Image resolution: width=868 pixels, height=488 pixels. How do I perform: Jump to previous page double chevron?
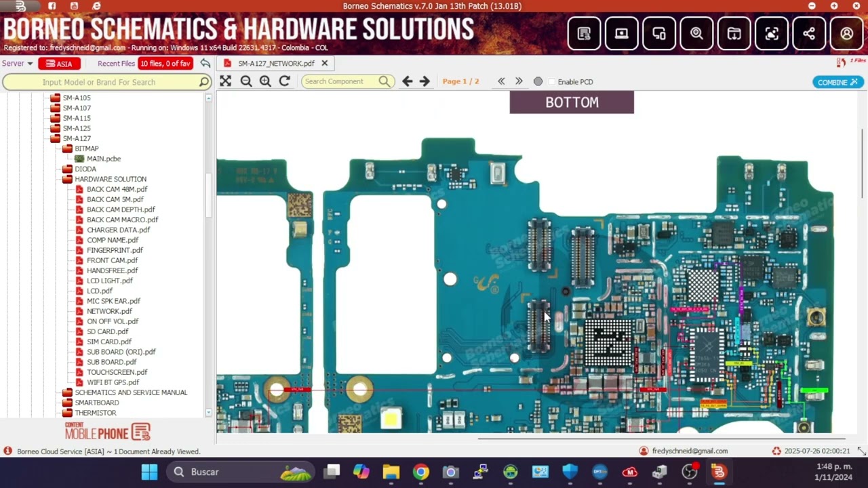pos(501,81)
